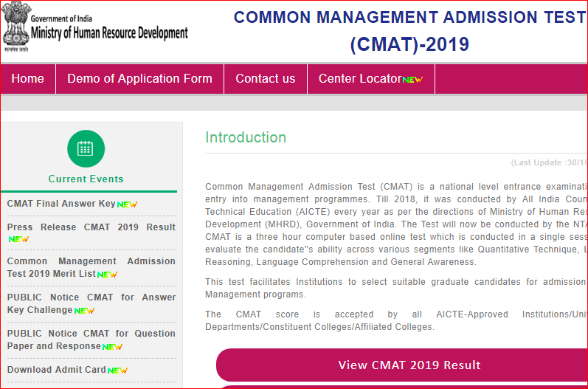
Task: Click the Common Management Admission Test title
Action: [x=410, y=17]
